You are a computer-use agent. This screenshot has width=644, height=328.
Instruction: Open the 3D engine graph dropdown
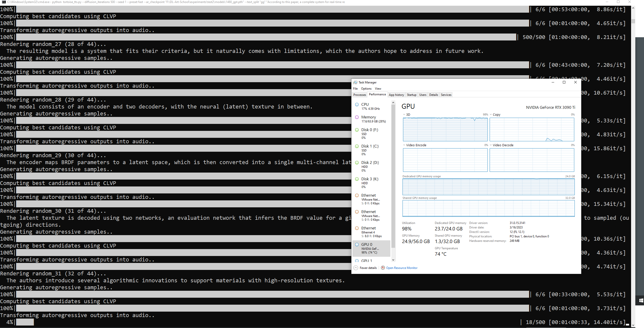[x=404, y=114]
